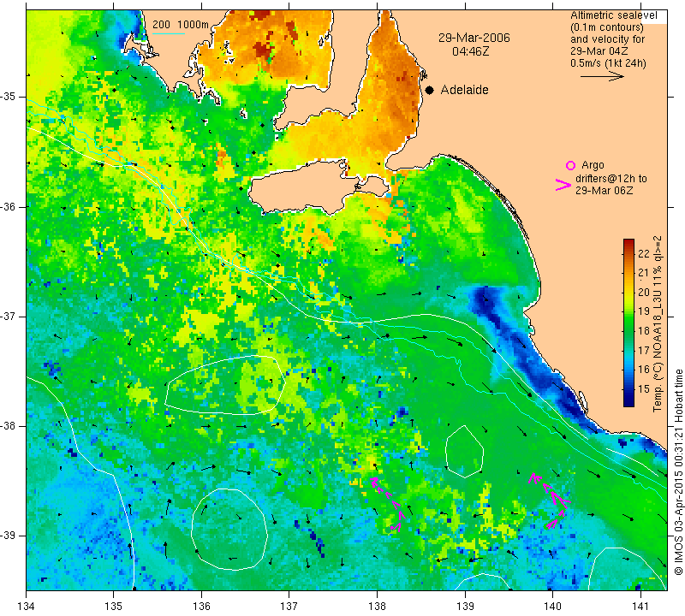Click the '200 1000m' depth legend text
The height and width of the screenshot is (616, 685).
point(181,25)
